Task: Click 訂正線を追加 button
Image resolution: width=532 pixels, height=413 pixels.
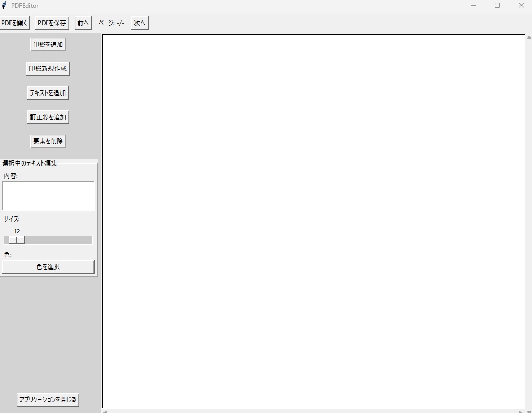Action: pos(48,117)
